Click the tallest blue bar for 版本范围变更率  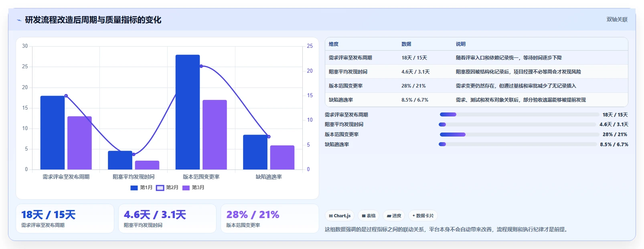pos(188,112)
